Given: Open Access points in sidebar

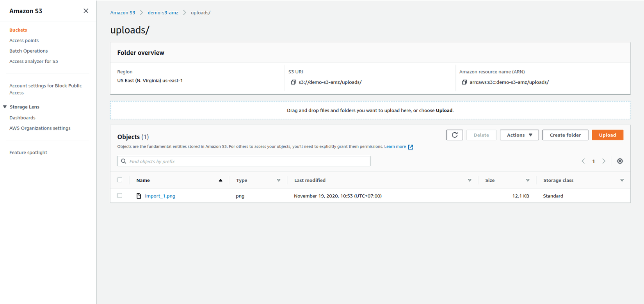Looking at the screenshot, I should tap(24, 41).
